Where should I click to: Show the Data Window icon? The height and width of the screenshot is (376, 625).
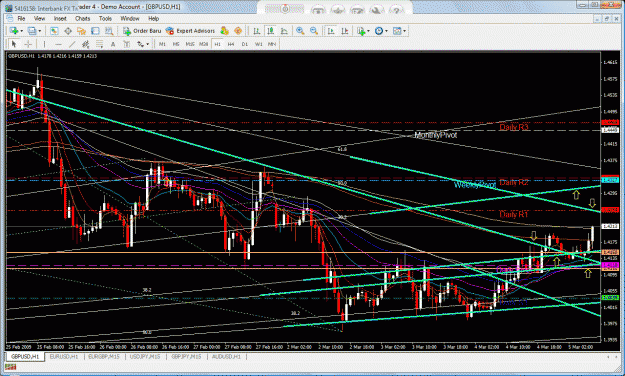68,31
